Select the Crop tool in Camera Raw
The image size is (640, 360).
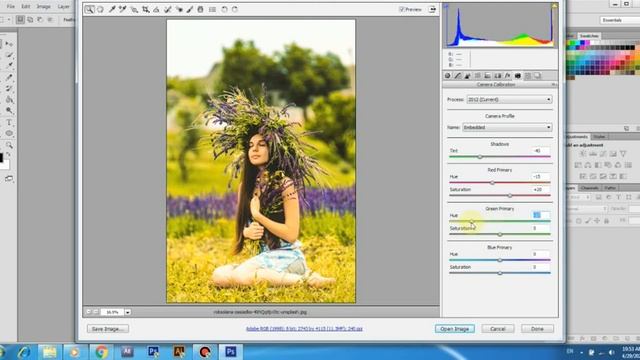(146, 9)
